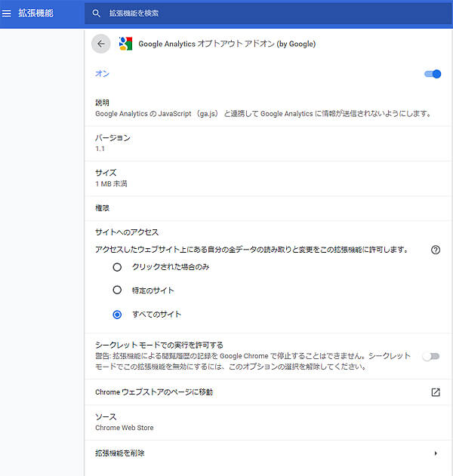
Task: Click the サイズ label
Action: tap(106, 173)
